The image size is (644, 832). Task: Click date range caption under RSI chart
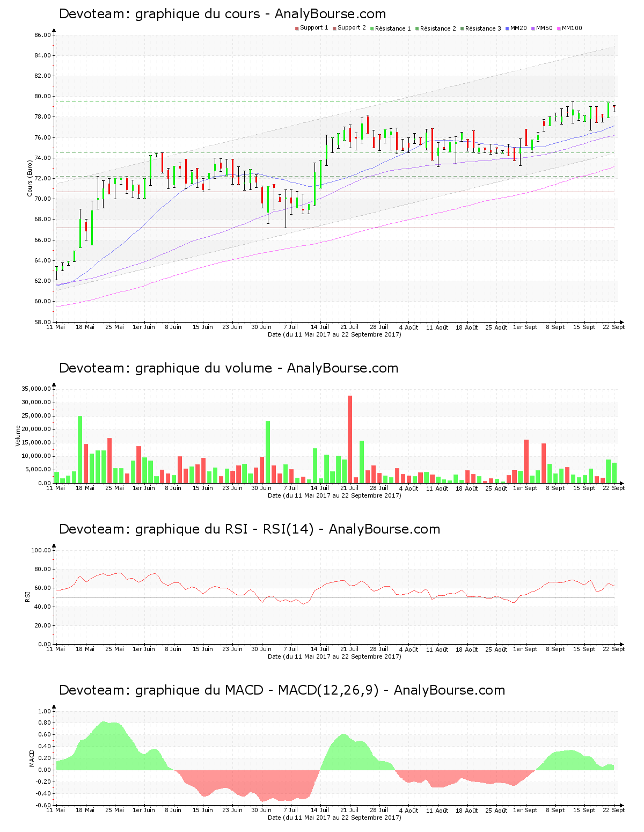point(334,656)
